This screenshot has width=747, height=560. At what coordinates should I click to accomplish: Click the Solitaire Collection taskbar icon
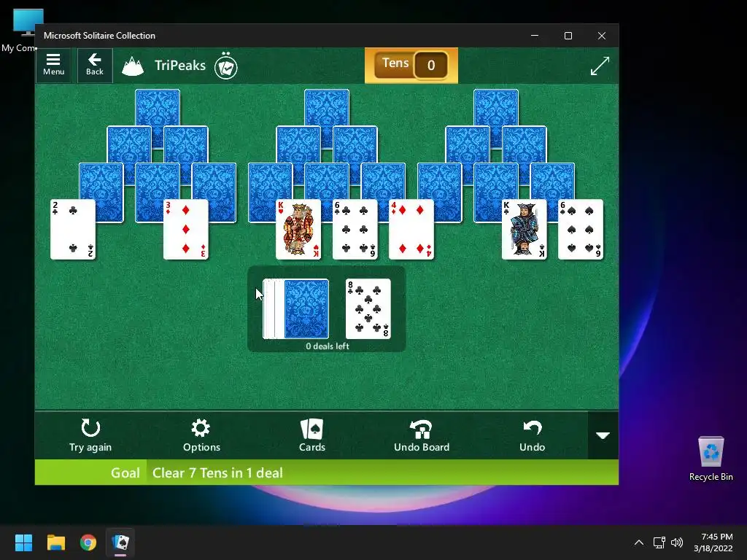point(120,542)
